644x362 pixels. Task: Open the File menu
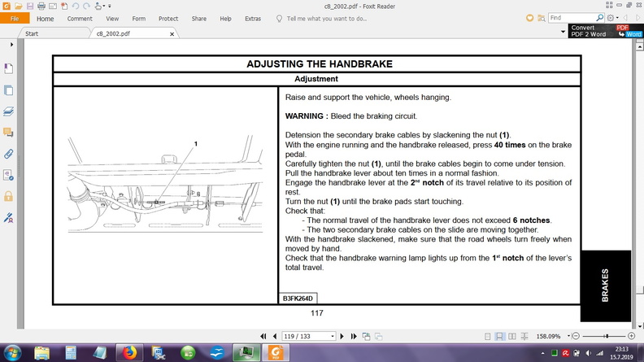point(15,19)
